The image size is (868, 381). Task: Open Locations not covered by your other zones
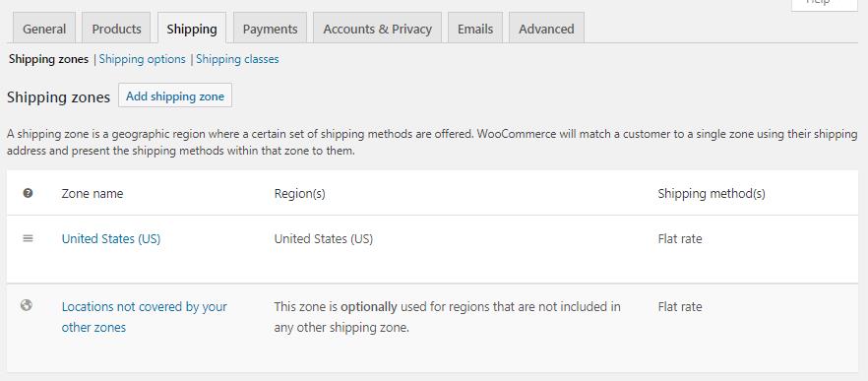tap(144, 317)
